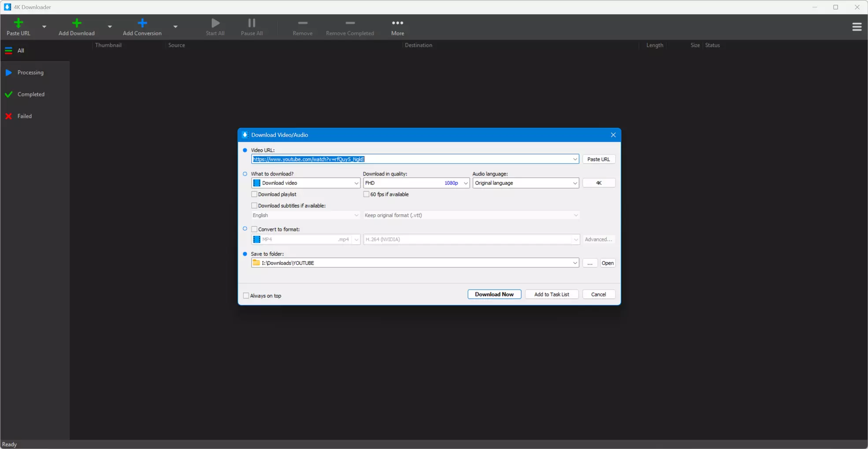
Task: Click the Add Conversion blue plus icon
Action: pos(142,23)
